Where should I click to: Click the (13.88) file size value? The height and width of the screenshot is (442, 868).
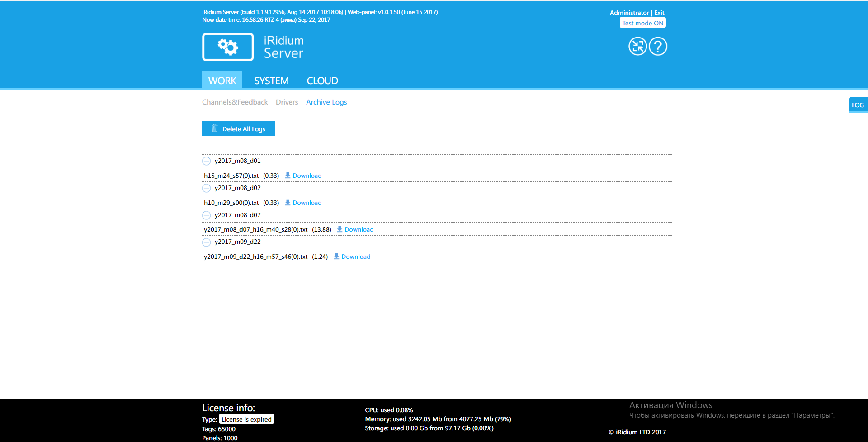click(321, 229)
